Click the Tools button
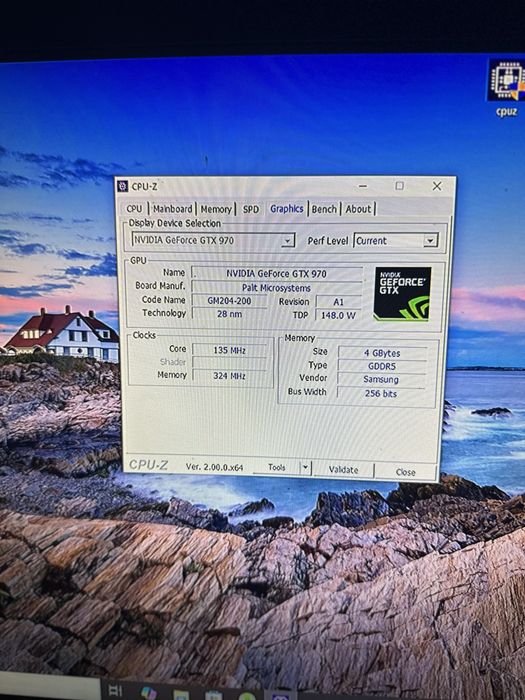Viewport: 525px width, 700px height. [x=276, y=467]
